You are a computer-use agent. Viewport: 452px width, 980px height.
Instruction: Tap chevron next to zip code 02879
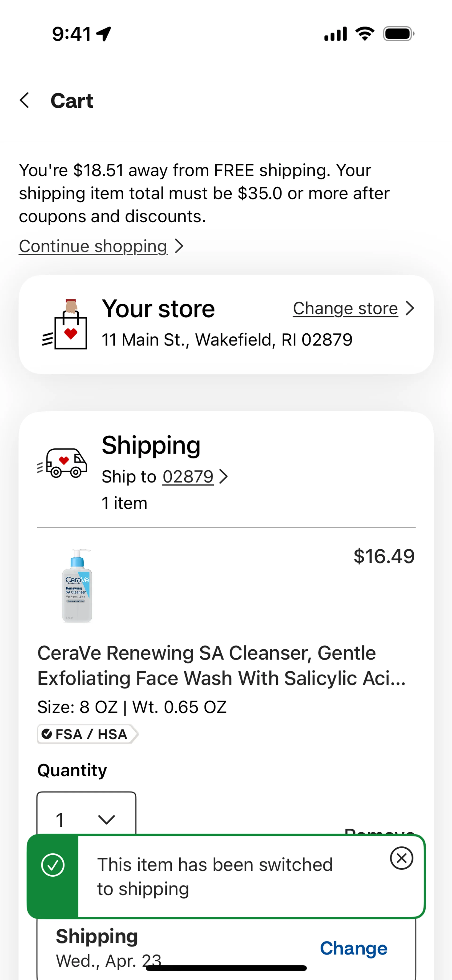tap(224, 477)
